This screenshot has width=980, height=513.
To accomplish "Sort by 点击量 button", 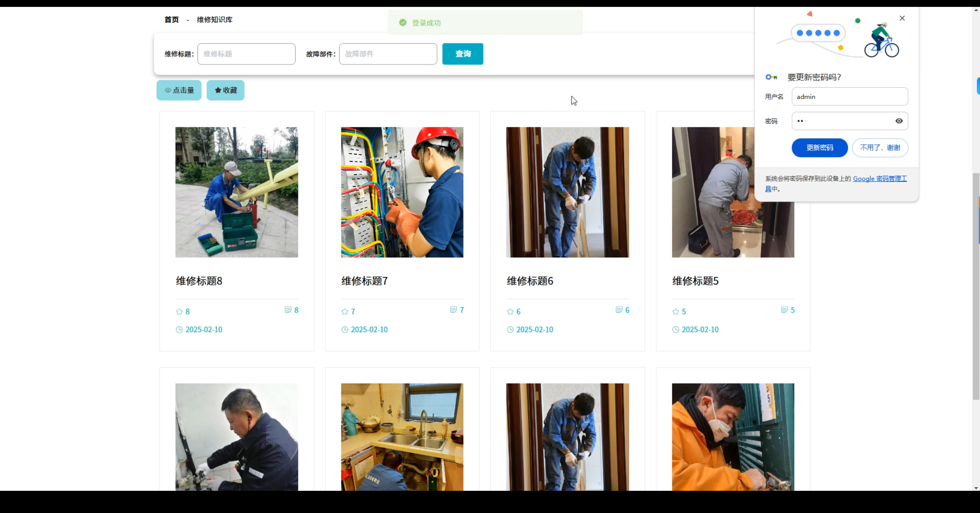I will (x=179, y=90).
